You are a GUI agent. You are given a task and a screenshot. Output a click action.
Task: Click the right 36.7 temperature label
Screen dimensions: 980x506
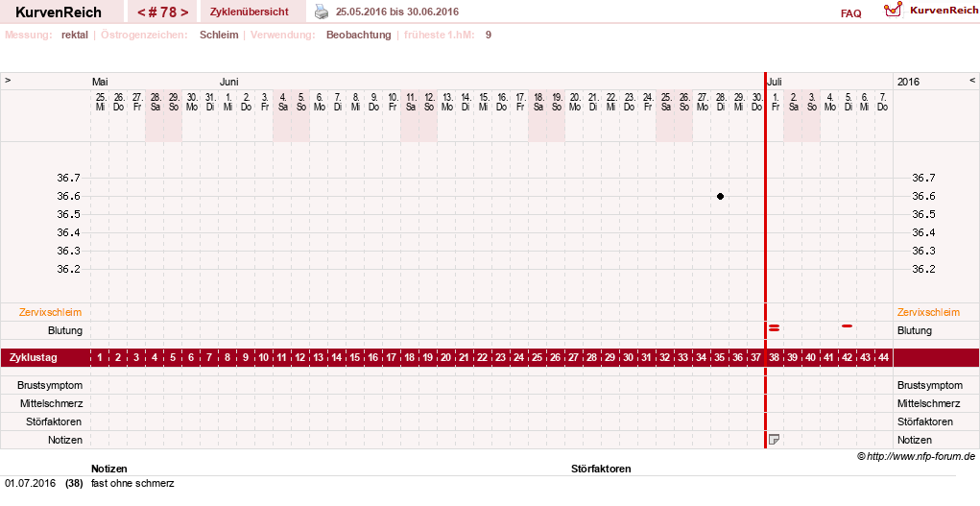click(923, 179)
